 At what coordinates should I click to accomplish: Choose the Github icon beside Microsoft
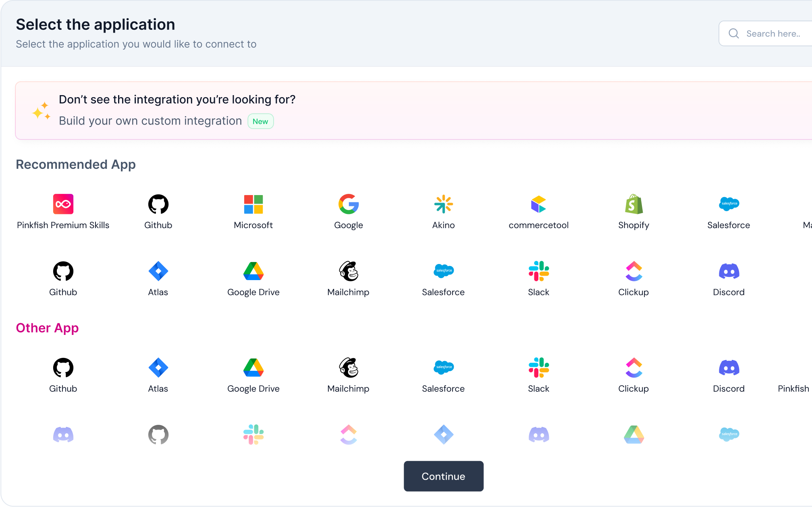click(x=158, y=204)
